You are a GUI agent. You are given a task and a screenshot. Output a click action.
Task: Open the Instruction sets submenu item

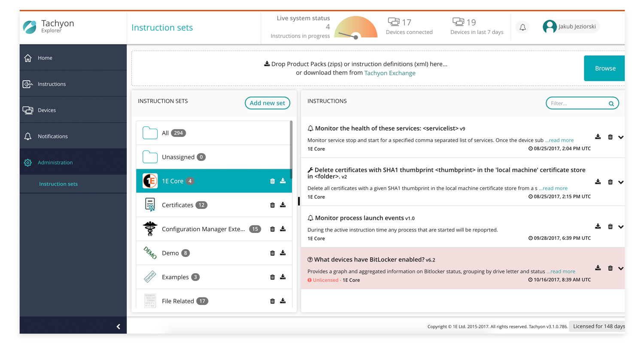(58, 184)
